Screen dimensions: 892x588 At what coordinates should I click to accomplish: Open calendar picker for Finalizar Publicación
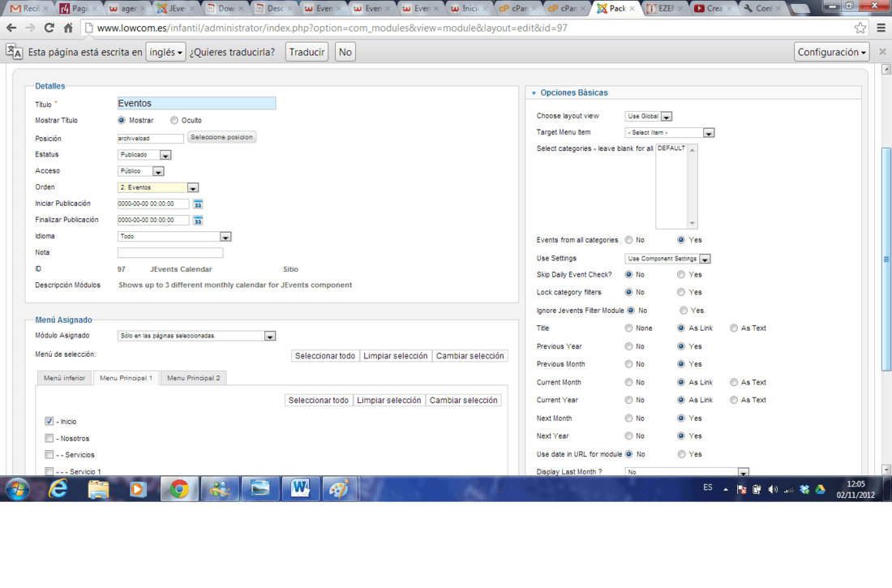click(x=198, y=221)
